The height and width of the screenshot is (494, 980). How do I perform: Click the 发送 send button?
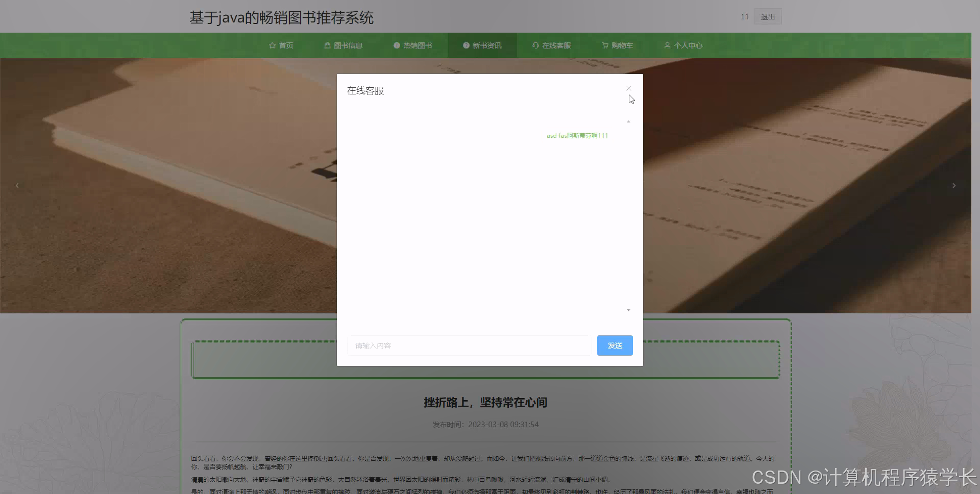tap(615, 345)
